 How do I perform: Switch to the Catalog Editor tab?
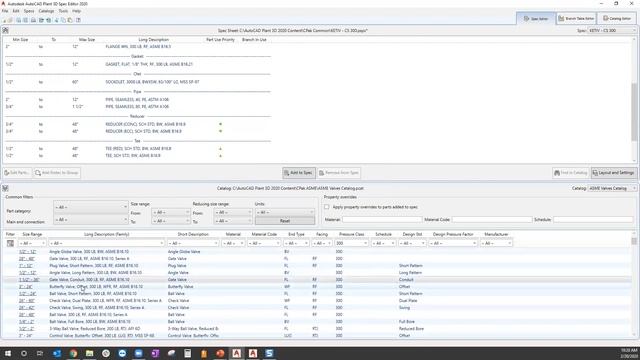[617, 18]
